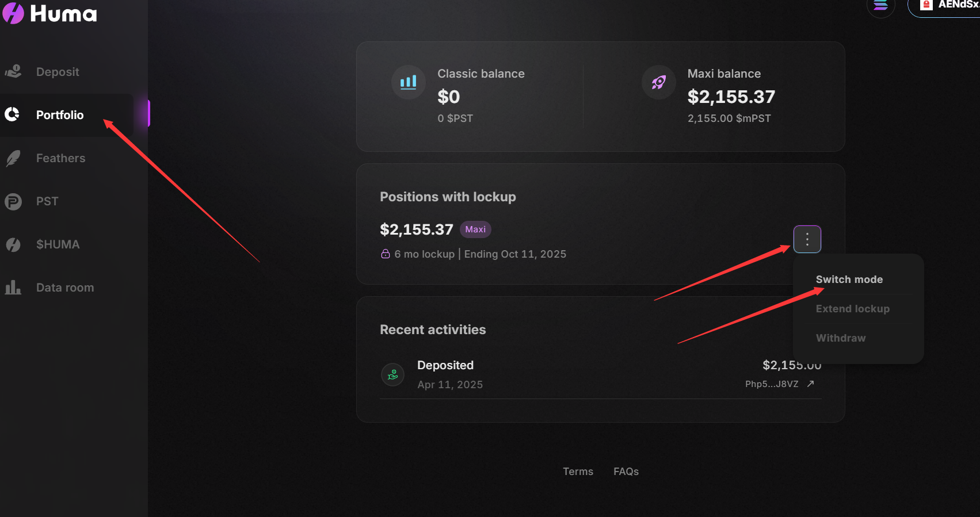
Task: Open the AENdSx wallet account button
Action: (944, 6)
